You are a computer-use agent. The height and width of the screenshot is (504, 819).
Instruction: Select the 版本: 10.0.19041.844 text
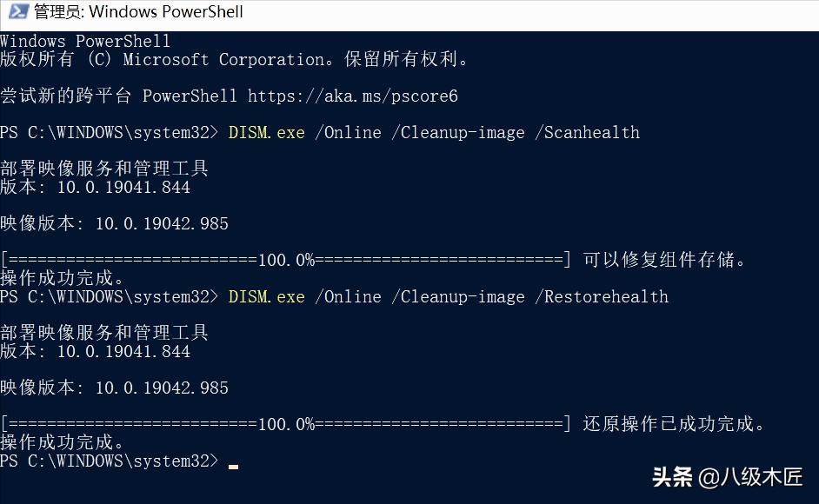coord(96,186)
